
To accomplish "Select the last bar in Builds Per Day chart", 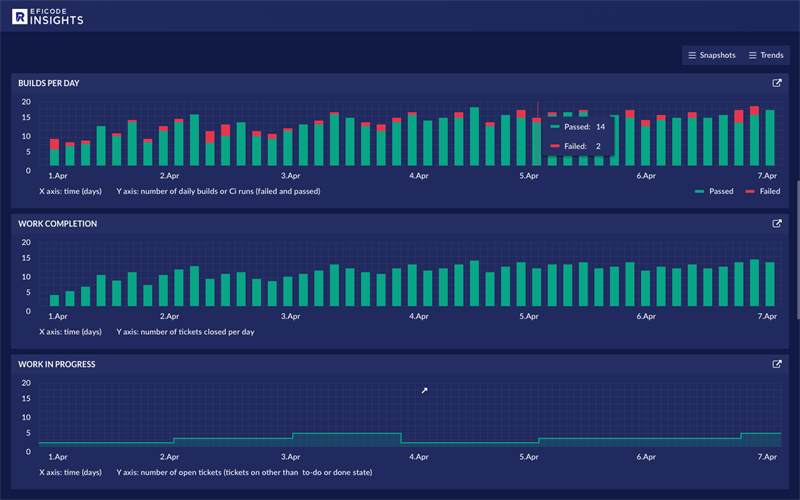I will 769,138.
